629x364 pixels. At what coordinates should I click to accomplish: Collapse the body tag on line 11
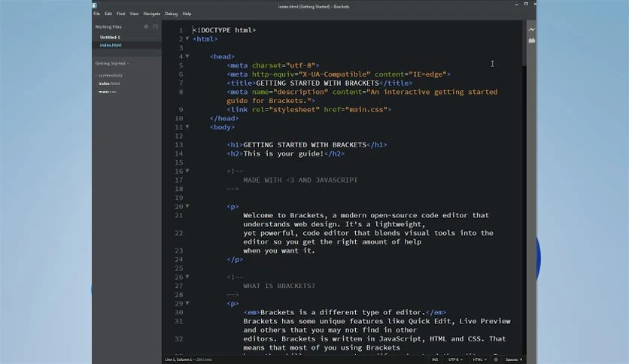click(x=187, y=126)
